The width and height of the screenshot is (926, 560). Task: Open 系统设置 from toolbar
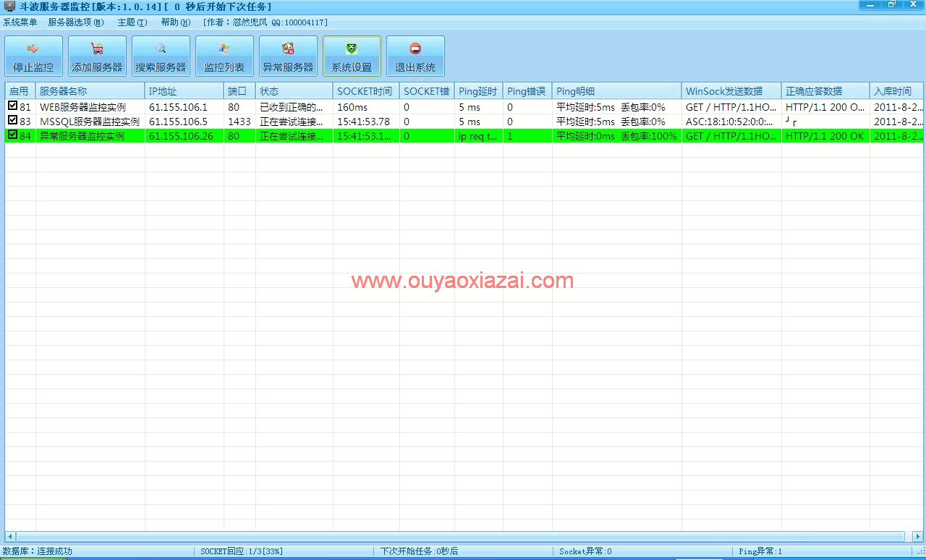(x=352, y=56)
